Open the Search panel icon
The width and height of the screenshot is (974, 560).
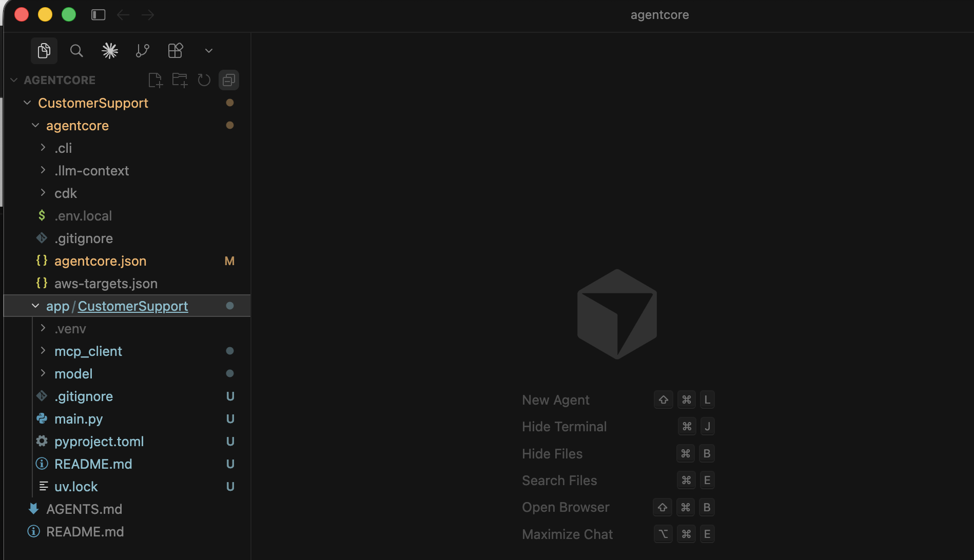coord(76,51)
